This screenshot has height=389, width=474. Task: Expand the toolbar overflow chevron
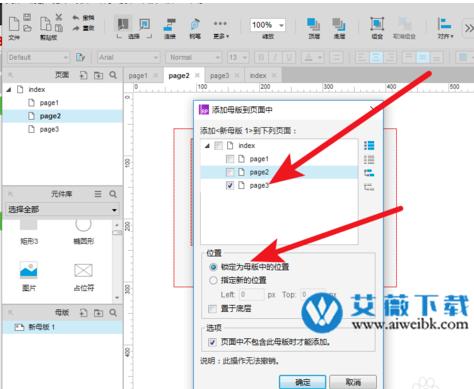click(x=469, y=28)
